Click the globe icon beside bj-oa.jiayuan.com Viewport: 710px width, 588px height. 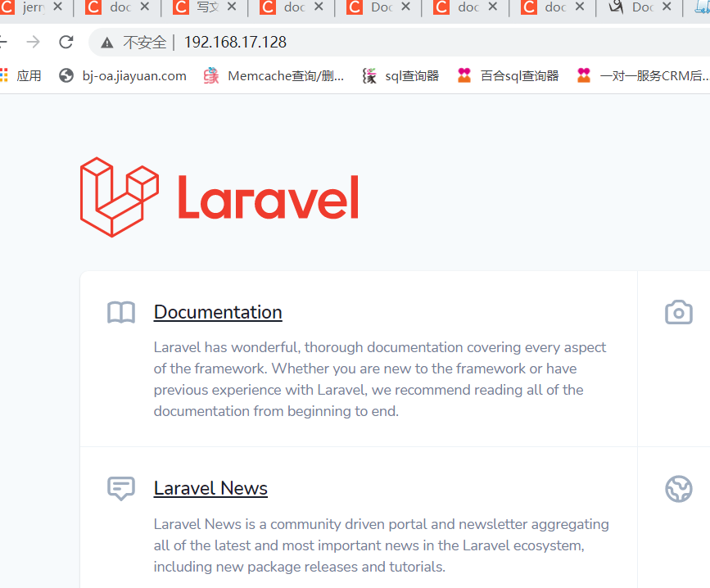click(x=66, y=75)
